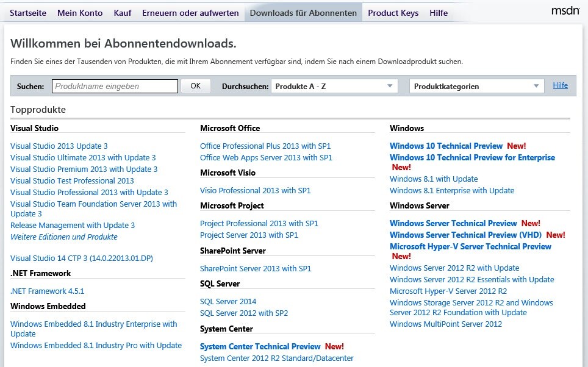
Task: Open the Kauf navigation tab
Action: pos(122,13)
